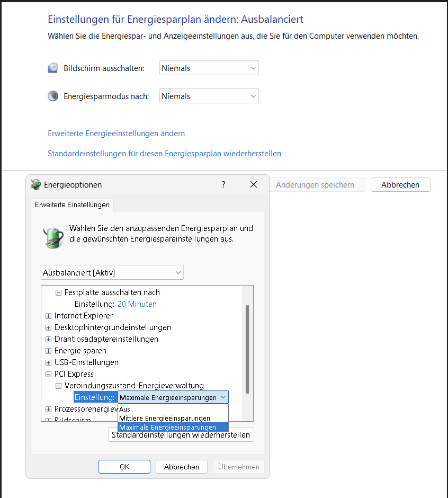The height and width of the screenshot is (498, 448).
Task: Close the Energieoptionen dialog
Action: [x=253, y=184]
